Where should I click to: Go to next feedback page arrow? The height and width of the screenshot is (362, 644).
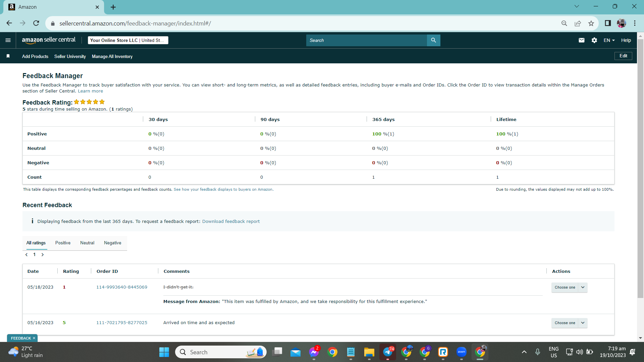pos(43,255)
